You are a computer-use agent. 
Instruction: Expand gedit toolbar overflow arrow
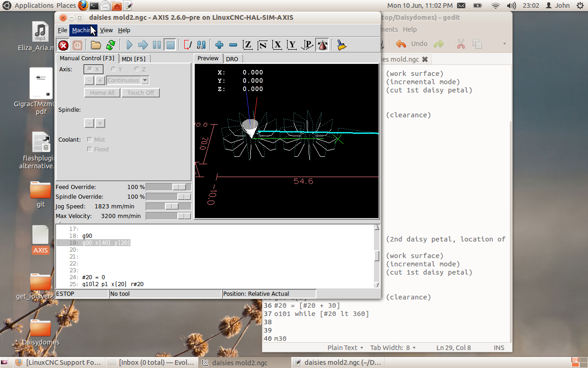504,44
